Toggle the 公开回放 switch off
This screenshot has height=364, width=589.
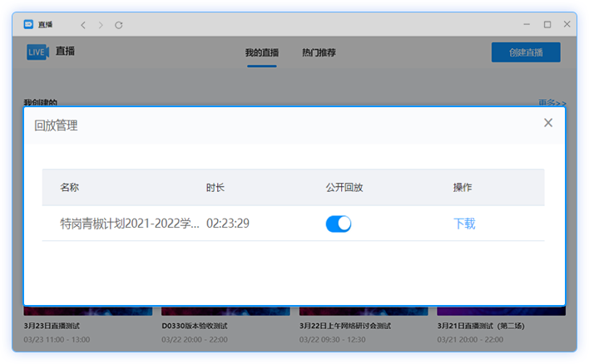339,224
